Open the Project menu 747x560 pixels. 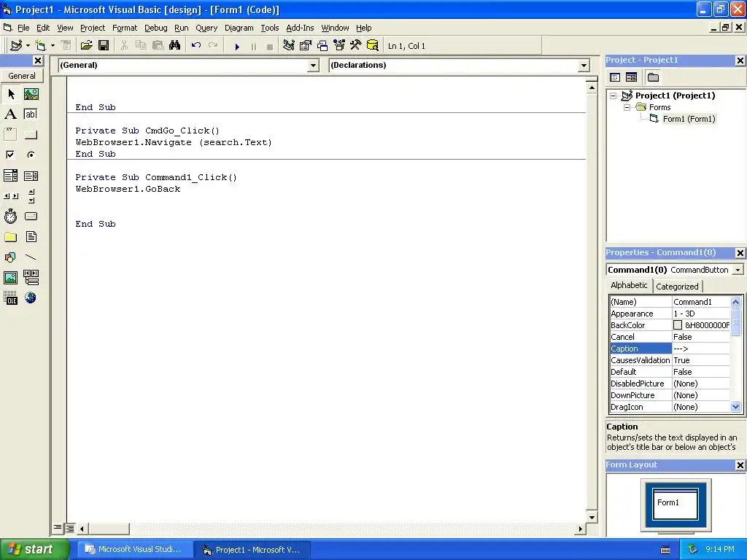point(93,28)
